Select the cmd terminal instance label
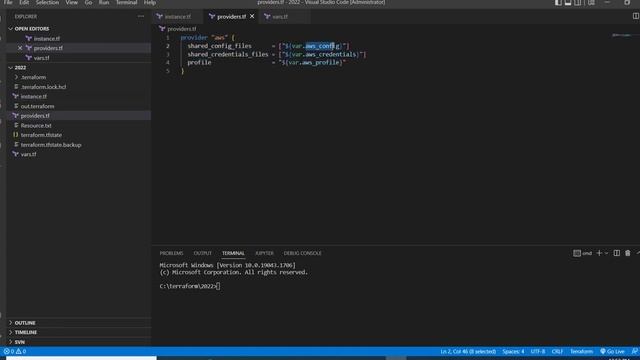 pyautogui.click(x=582, y=253)
